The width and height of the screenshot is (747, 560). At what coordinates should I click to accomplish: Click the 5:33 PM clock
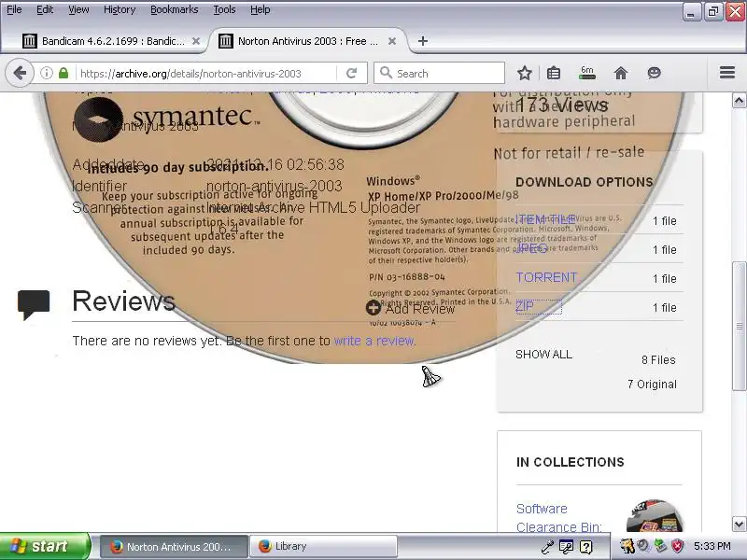pyautogui.click(x=712, y=546)
